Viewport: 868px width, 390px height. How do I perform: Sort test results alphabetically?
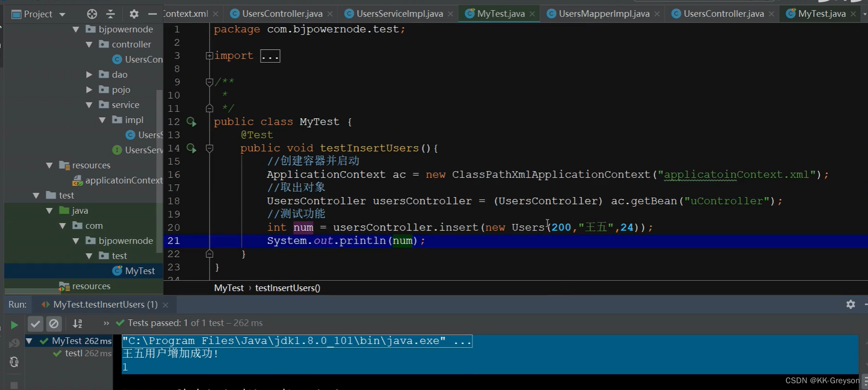click(x=77, y=324)
